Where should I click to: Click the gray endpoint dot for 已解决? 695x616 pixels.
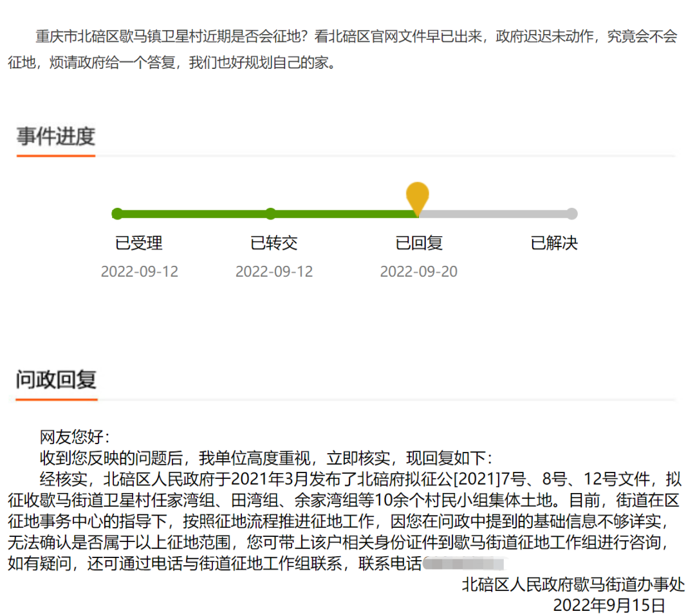[572, 213]
